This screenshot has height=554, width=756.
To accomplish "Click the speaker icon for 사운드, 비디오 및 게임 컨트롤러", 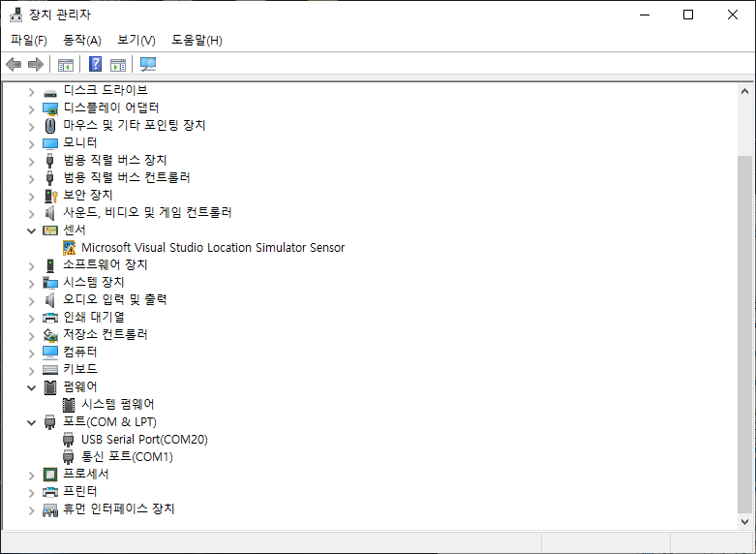I will [x=50, y=213].
